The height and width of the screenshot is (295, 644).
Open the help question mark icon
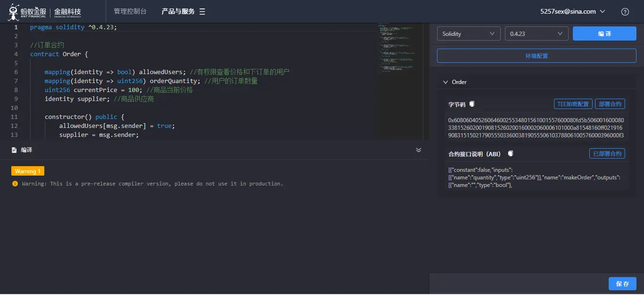625,12
